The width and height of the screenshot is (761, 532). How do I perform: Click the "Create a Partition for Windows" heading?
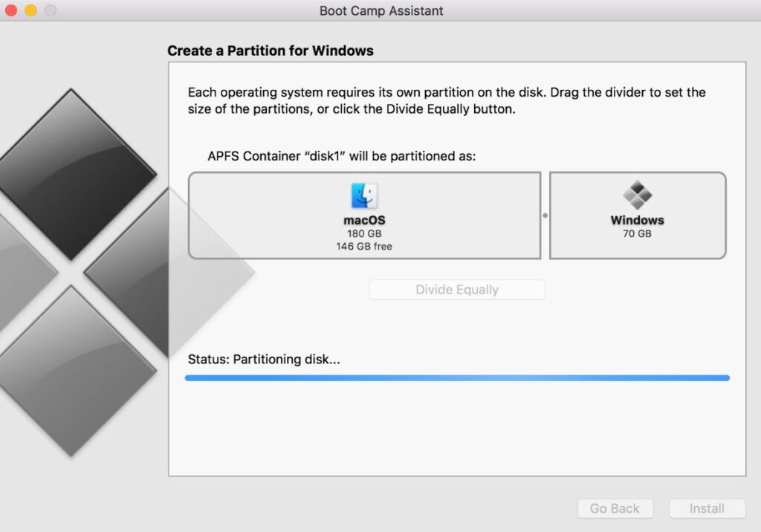pyautogui.click(x=271, y=51)
